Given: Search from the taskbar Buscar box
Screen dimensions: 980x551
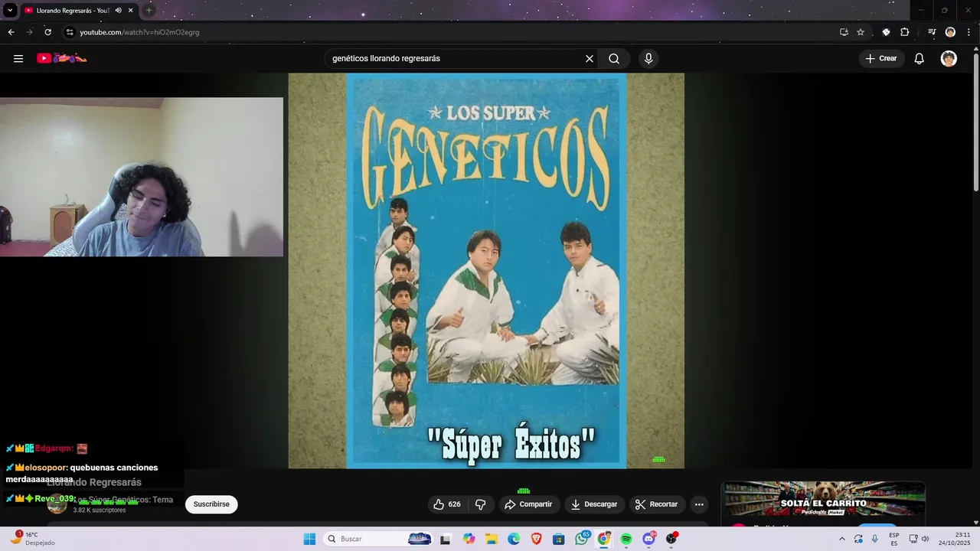Looking at the screenshot, I should click(x=379, y=539).
